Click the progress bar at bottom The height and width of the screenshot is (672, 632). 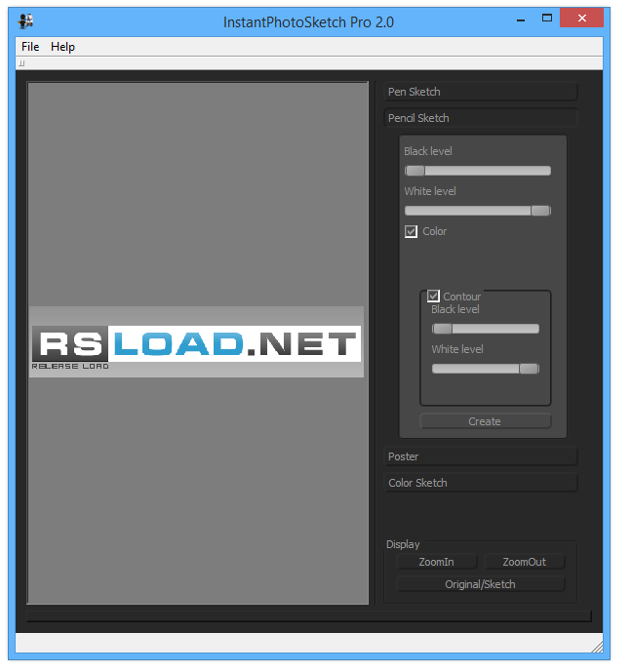[309, 616]
